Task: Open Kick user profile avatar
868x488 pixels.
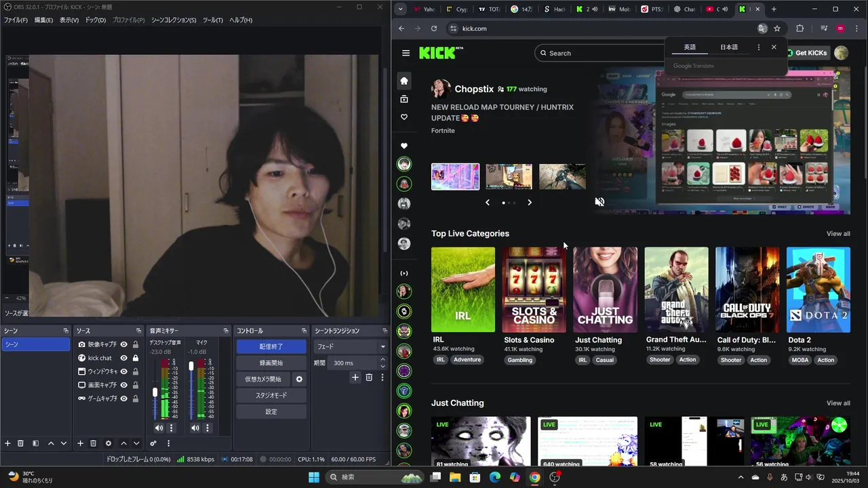Action: point(841,53)
